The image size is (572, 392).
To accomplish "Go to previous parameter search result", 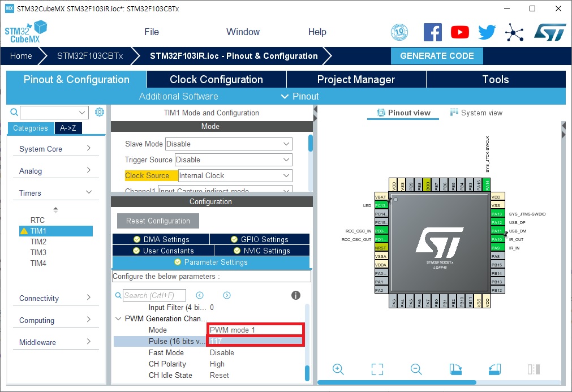I will point(200,295).
